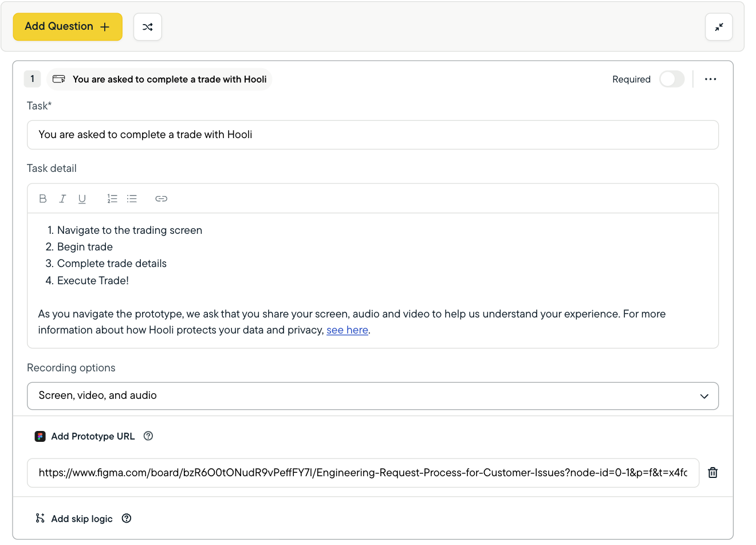
Task: Click the Figma icon beside Add Prototype URL
Action: (x=40, y=436)
